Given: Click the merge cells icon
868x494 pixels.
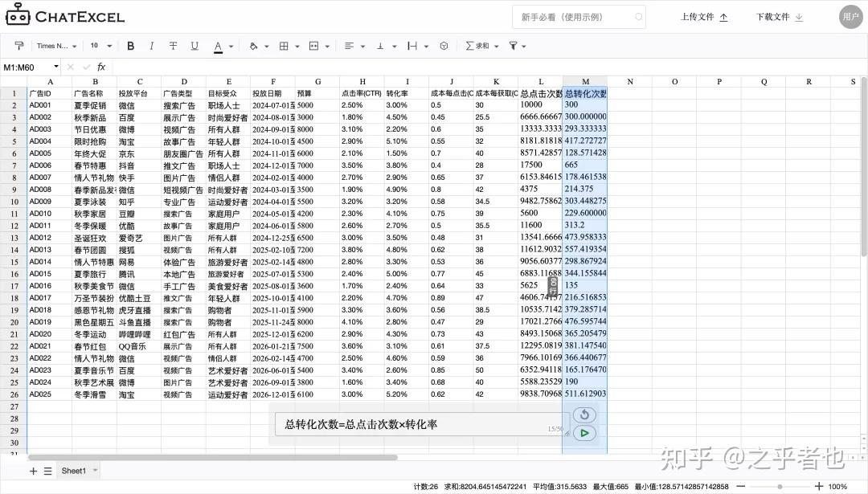Looking at the screenshot, I should tap(313, 46).
